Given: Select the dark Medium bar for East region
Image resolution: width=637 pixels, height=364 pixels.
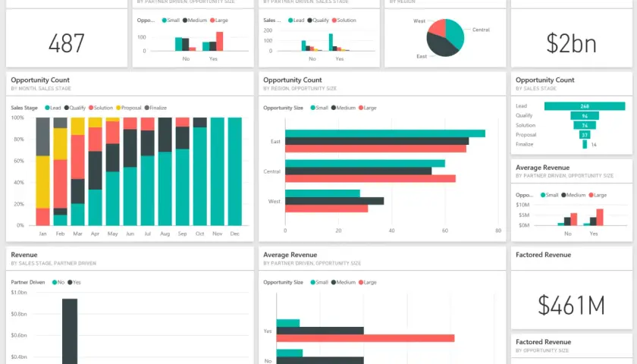Looking at the screenshot, I should [x=377, y=141].
